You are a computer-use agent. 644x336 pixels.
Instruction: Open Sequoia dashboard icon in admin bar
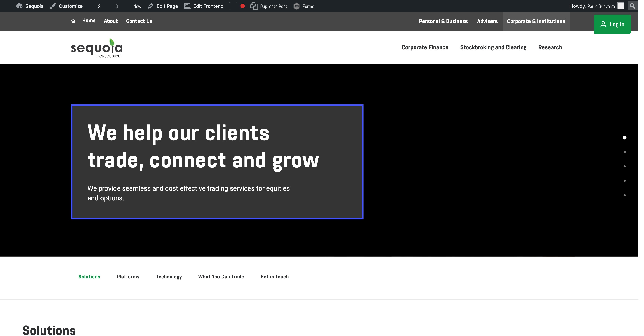pyautogui.click(x=19, y=6)
